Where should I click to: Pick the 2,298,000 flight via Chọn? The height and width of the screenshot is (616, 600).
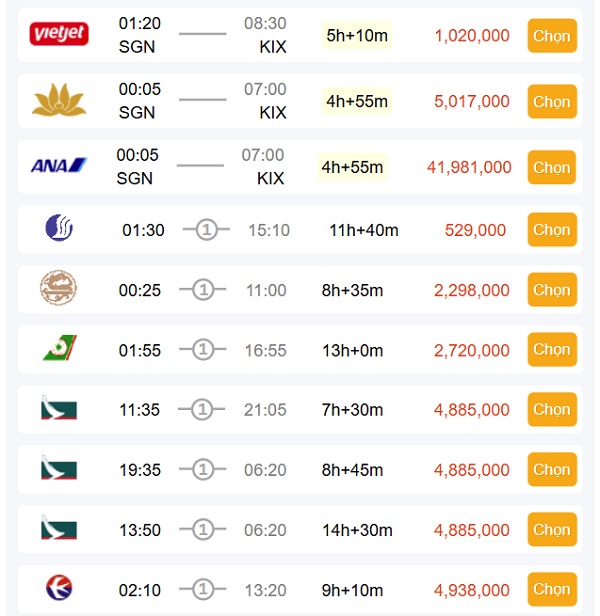pyautogui.click(x=551, y=290)
